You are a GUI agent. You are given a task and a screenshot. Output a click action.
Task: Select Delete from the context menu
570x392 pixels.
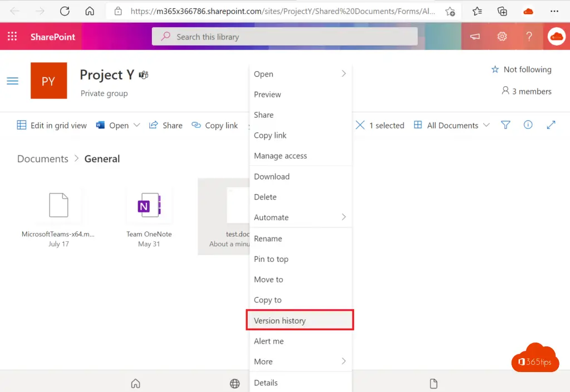coord(301,197)
